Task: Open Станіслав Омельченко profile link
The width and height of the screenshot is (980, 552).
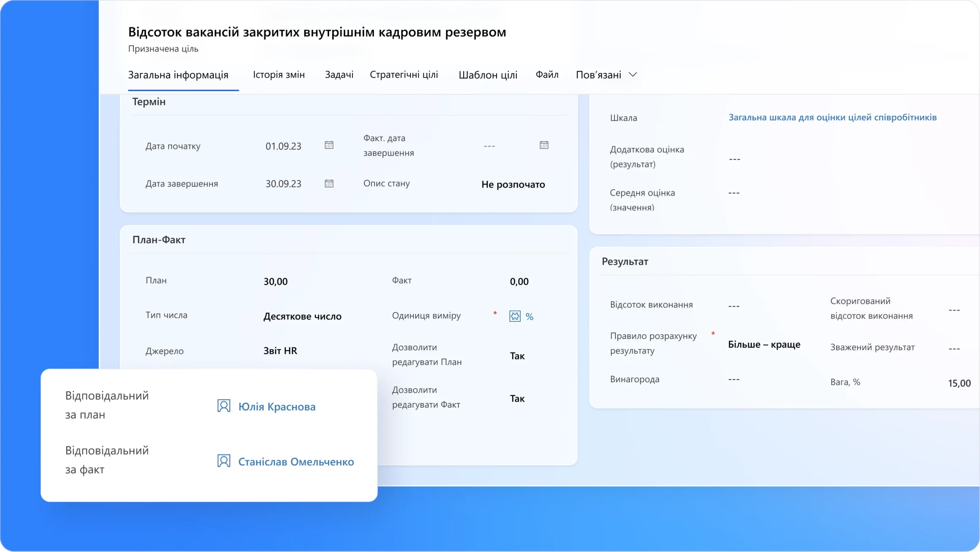Action: point(296,462)
